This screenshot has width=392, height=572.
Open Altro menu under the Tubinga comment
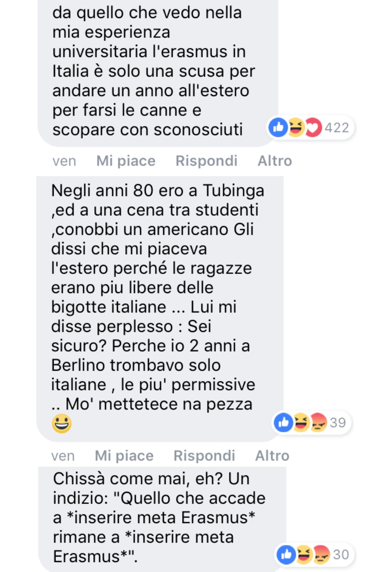pyautogui.click(x=272, y=456)
